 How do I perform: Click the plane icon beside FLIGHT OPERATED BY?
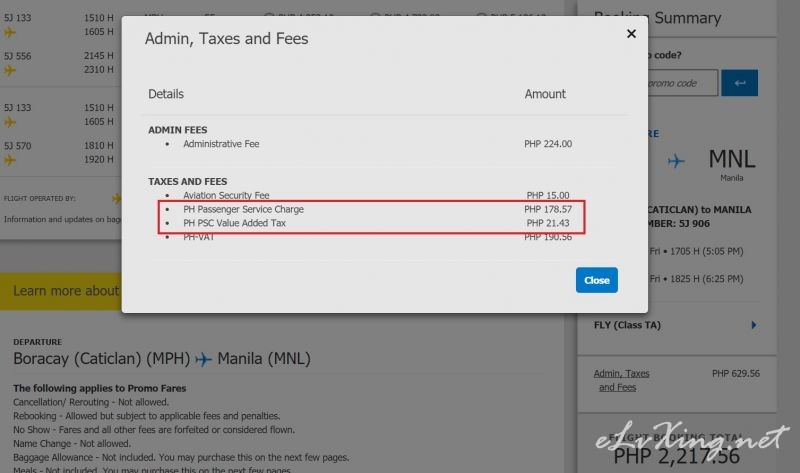(117, 198)
